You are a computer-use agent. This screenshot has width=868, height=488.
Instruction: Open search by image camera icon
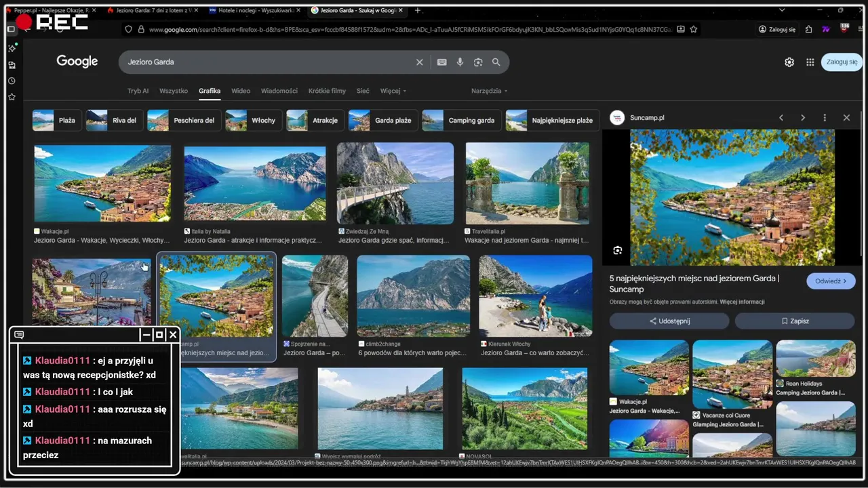[x=478, y=62]
